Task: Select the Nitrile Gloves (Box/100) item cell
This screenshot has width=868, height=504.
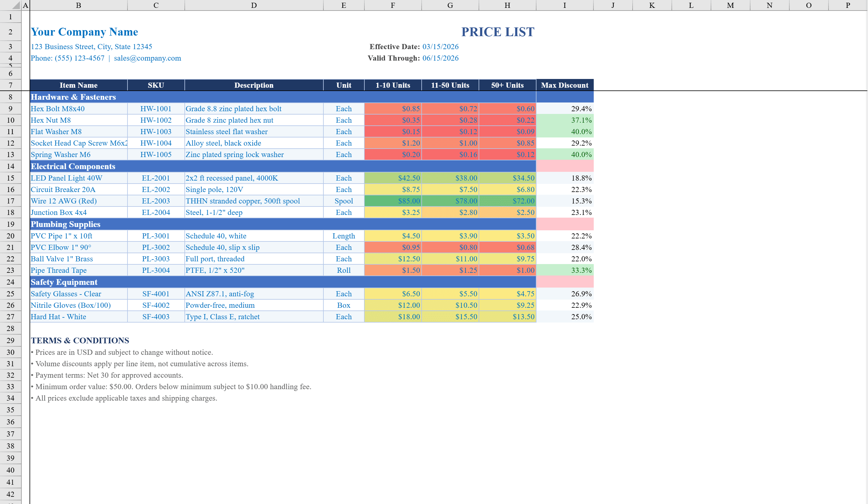Action: 71,305
